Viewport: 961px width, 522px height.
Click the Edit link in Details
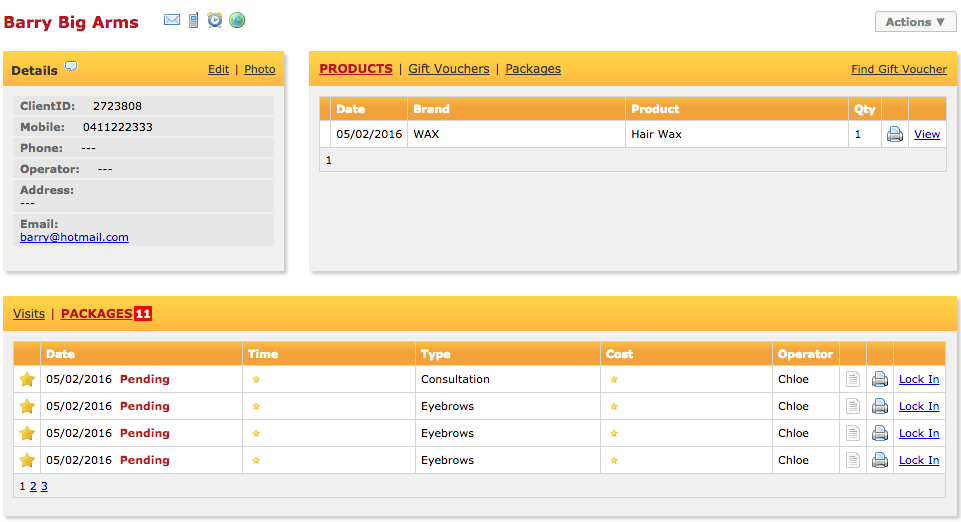[x=218, y=69]
